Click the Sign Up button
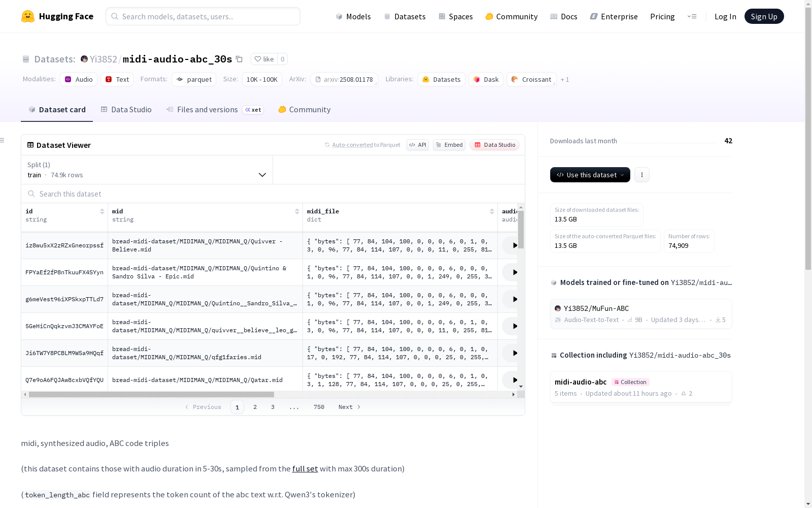This screenshot has height=508, width=812. (764, 16)
